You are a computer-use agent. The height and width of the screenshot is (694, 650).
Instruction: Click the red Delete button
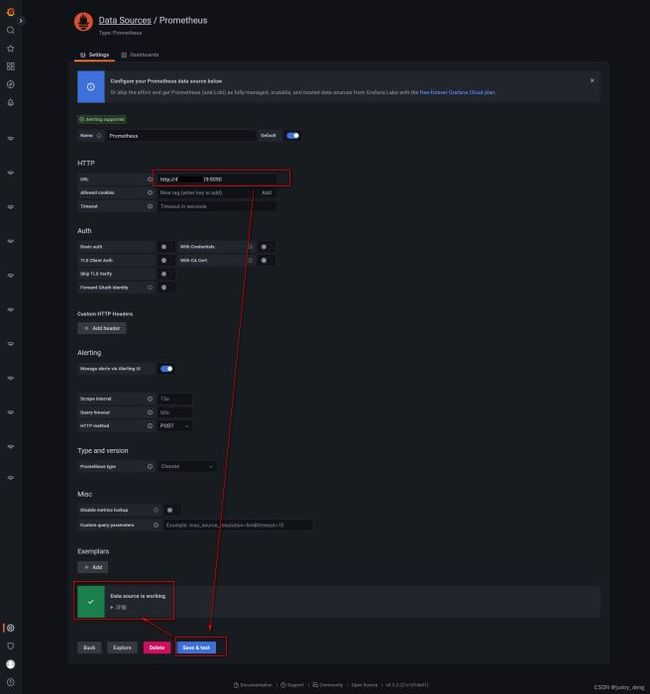coord(157,648)
